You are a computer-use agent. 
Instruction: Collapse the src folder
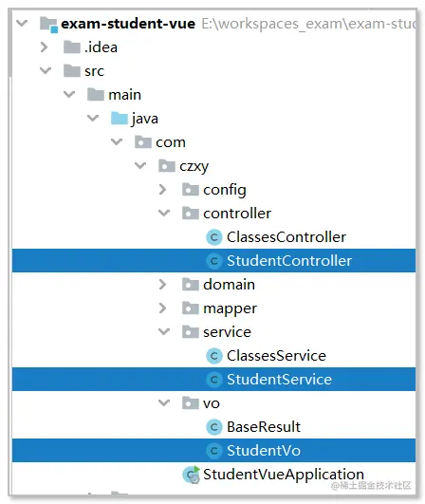tap(46, 71)
